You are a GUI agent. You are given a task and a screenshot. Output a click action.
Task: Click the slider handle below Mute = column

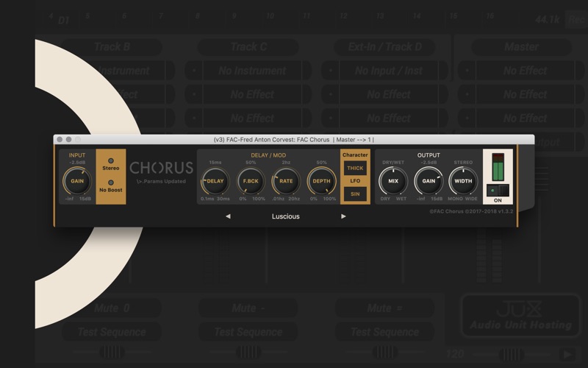coord(384,353)
